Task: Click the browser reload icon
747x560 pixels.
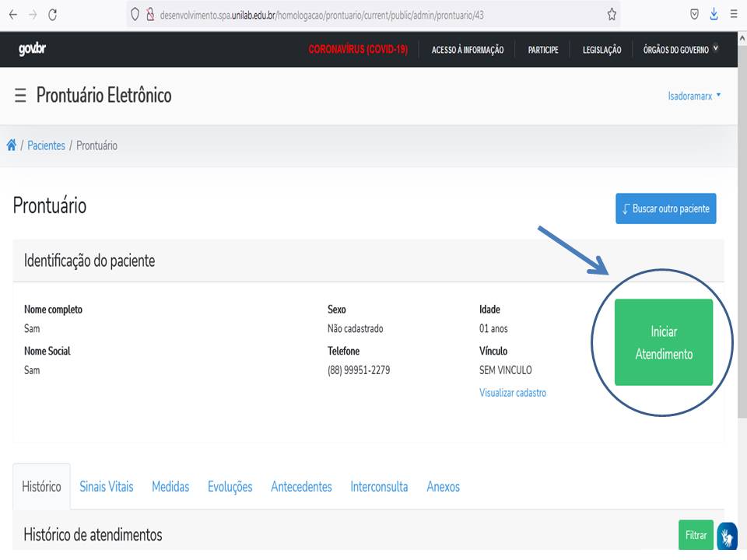Action: 53,14
